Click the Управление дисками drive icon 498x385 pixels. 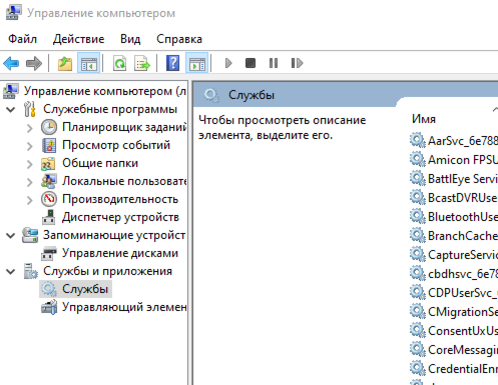(49, 253)
